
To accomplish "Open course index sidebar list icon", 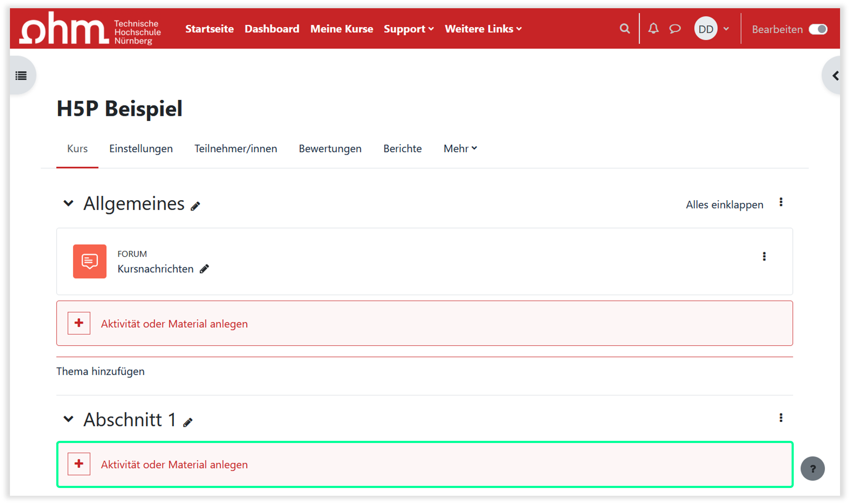I will point(21,76).
